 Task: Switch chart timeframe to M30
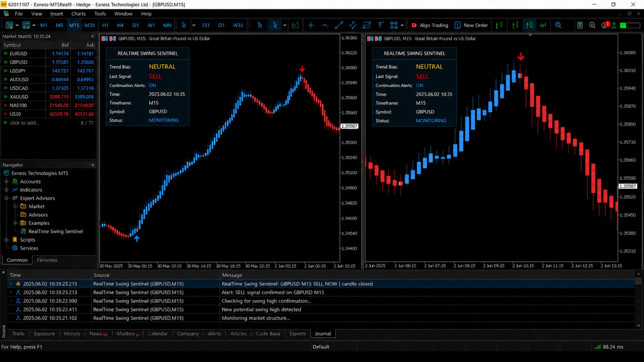click(x=90, y=25)
